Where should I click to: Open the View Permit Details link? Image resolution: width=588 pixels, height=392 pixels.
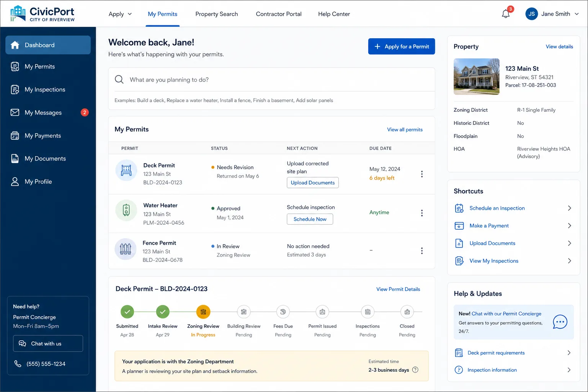click(398, 289)
